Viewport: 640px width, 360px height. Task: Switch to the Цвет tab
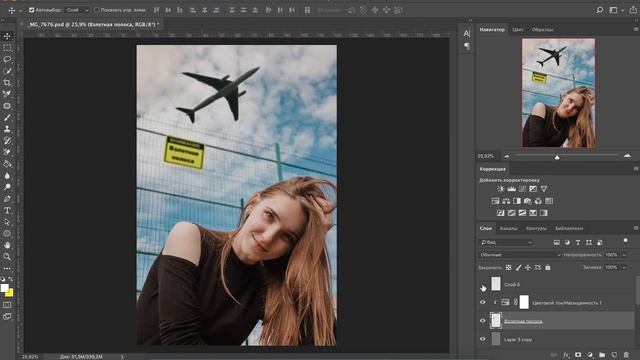518,29
